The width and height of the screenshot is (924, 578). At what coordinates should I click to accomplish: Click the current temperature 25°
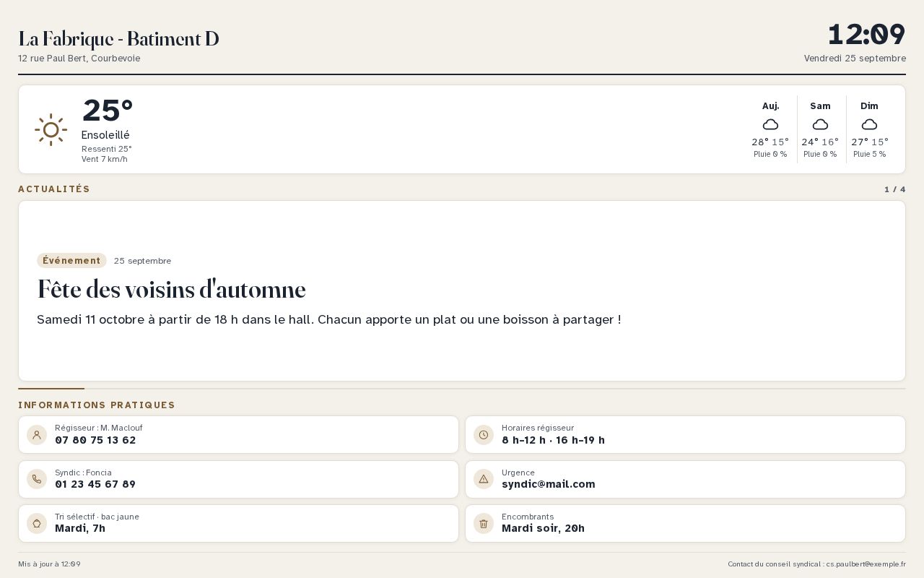(x=108, y=111)
